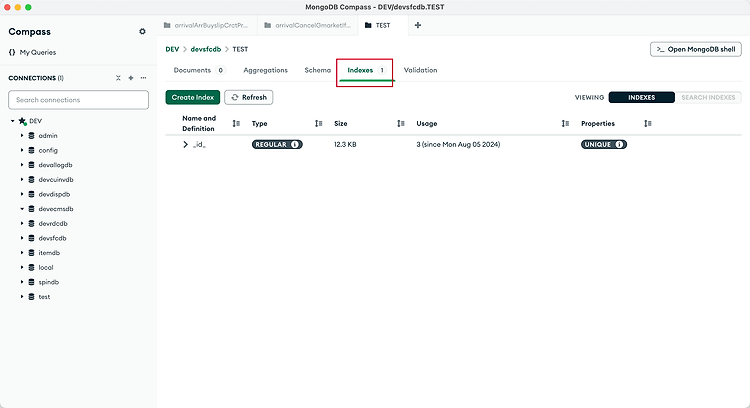Viewport: 750px width, 408px height.
Task: Open the Validation tab
Action: 420,70
